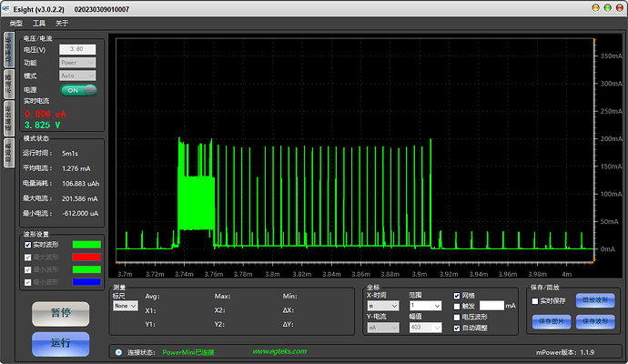
Task: Toggle the 自动调整 auto-adjust checkbox
Action: pos(457,327)
